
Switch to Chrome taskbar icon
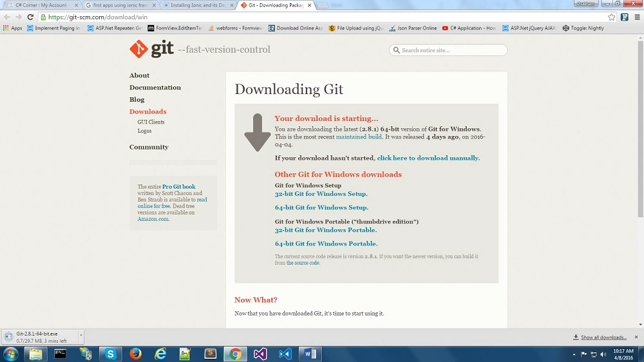[235, 354]
